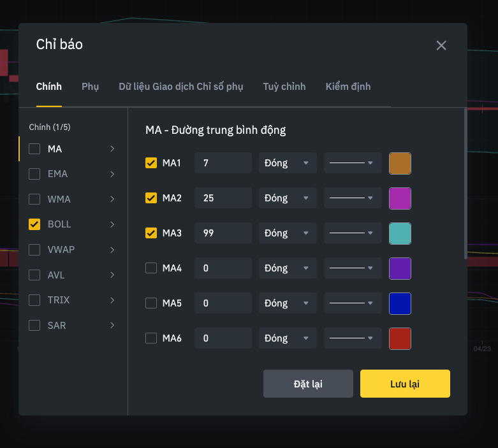Enable the MA indicator checkbox in sidebar
The image size is (498, 448).
[34, 149]
